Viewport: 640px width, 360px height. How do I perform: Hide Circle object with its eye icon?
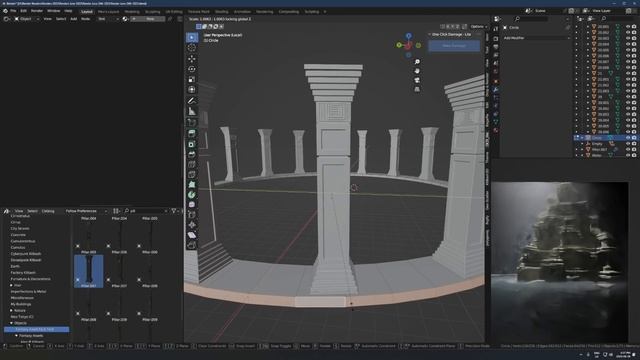(x=628, y=138)
